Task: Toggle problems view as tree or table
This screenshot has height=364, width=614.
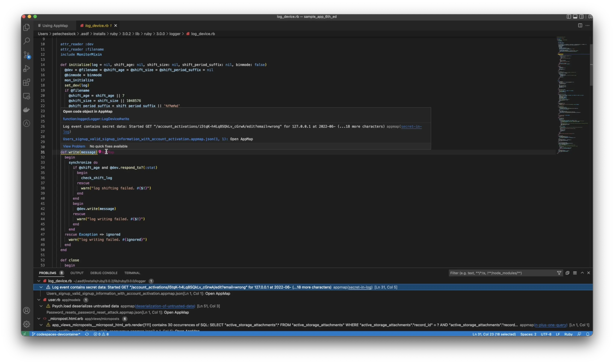Action: pos(575,273)
